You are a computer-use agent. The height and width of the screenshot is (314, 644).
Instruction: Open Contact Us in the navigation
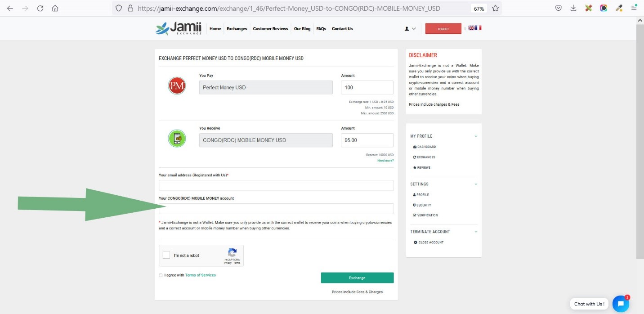click(342, 29)
